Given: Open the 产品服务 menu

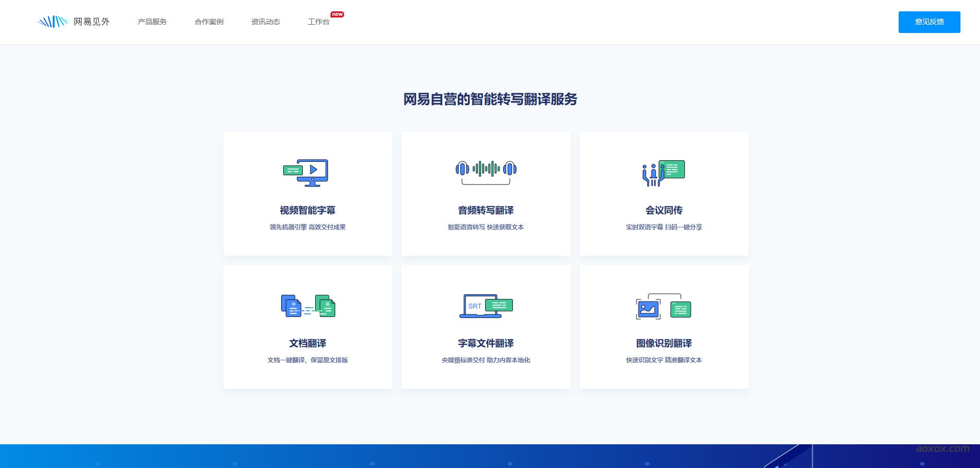Looking at the screenshot, I should click(x=152, y=22).
